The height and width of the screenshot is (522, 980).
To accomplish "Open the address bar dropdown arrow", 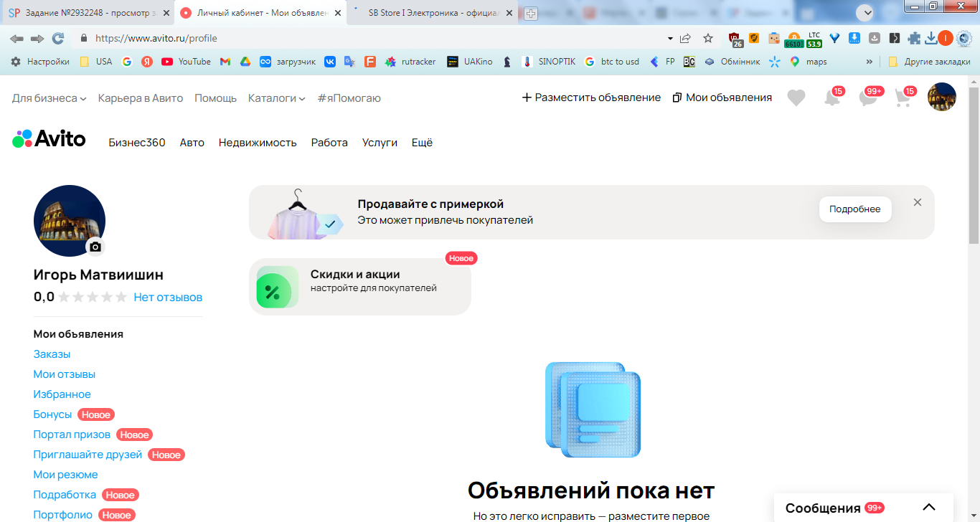I will [670, 38].
